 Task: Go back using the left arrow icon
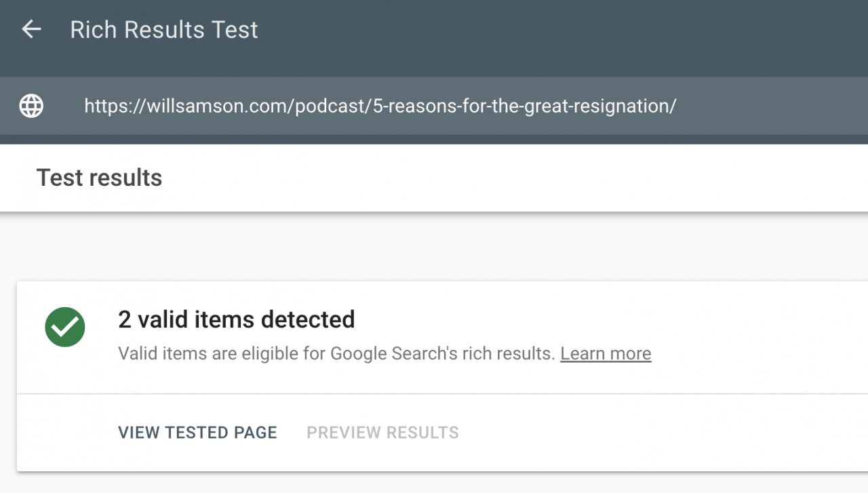click(31, 29)
